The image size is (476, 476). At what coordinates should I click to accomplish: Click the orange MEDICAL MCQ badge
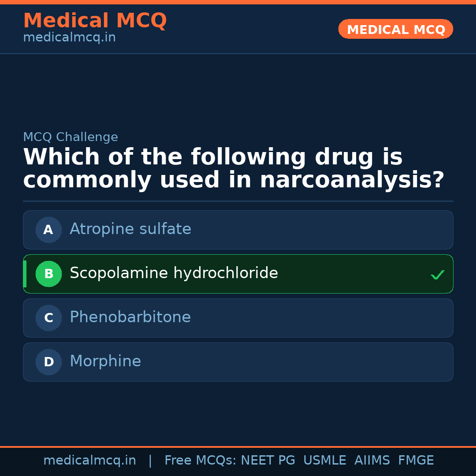(x=396, y=29)
